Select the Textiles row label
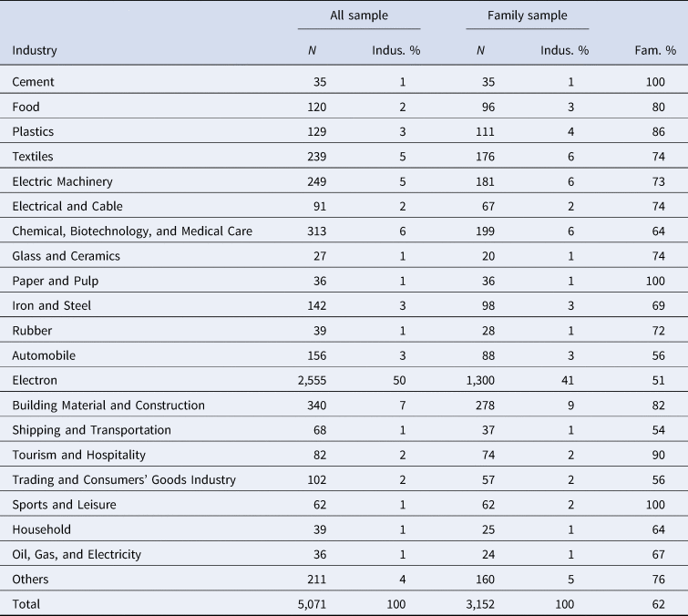 coord(33,157)
